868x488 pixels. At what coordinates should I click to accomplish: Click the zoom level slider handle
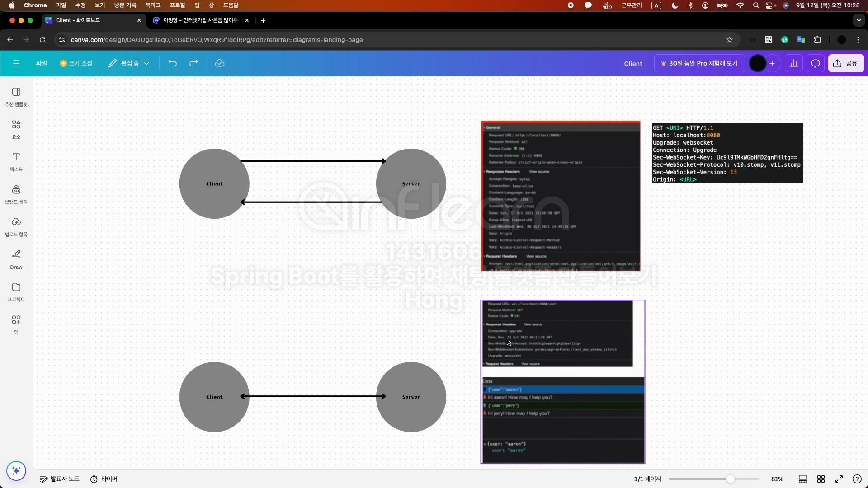click(x=730, y=479)
